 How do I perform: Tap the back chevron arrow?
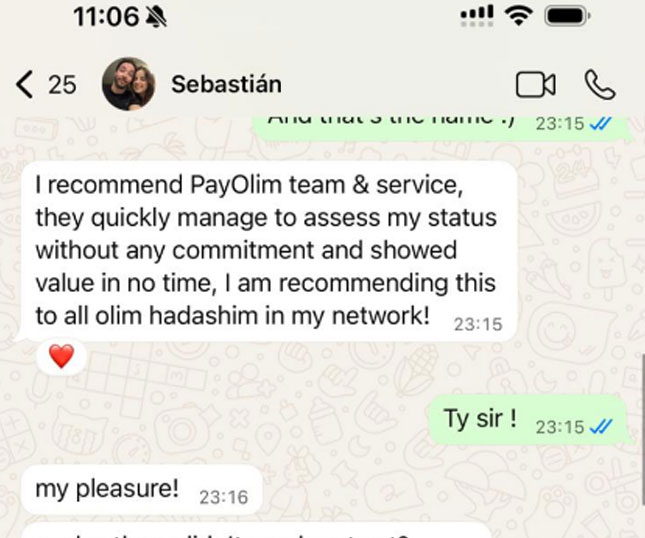point(24,84)
